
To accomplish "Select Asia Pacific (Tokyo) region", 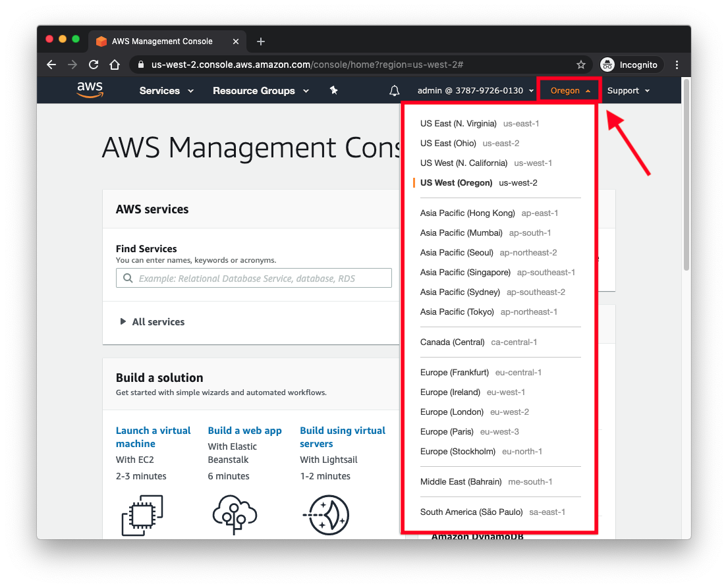I will pyautogui.click(x=488, y=312).
